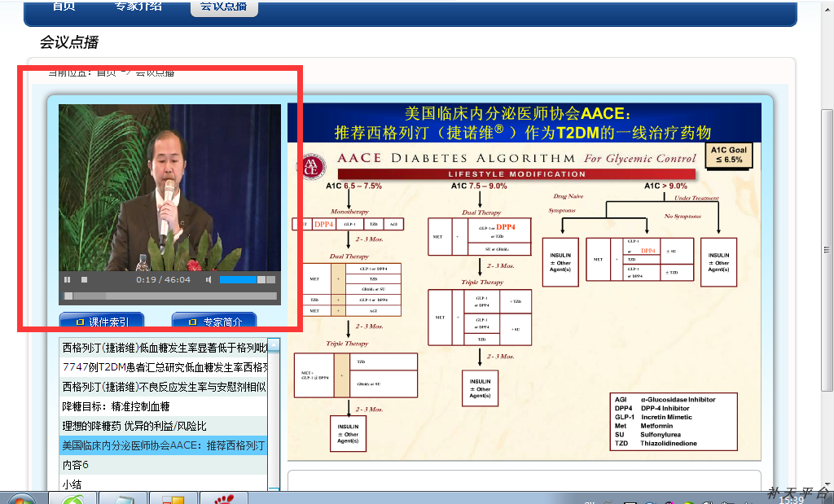
Task: Click the speaker video frame
Action: click(169, 187)
